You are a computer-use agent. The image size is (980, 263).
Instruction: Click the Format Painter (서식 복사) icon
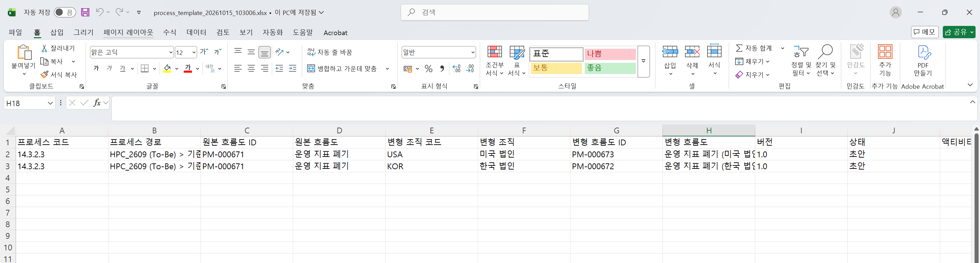(45, 74)
